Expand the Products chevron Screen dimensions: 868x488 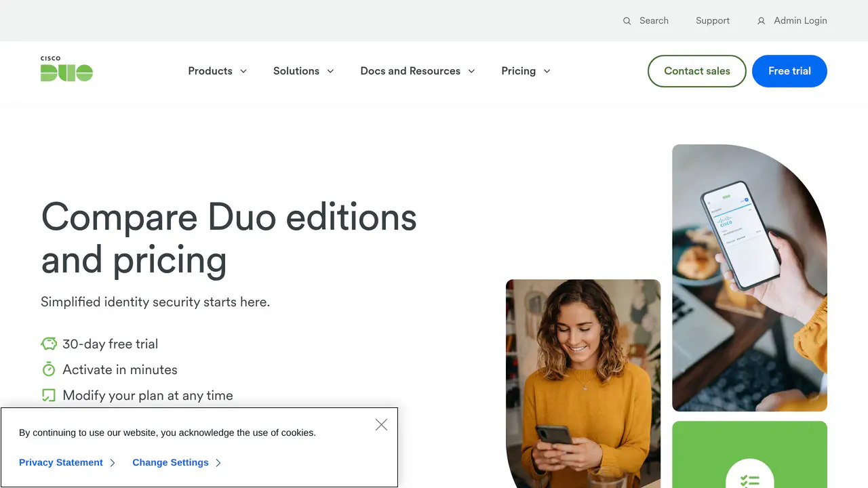(x=243, y=71)
